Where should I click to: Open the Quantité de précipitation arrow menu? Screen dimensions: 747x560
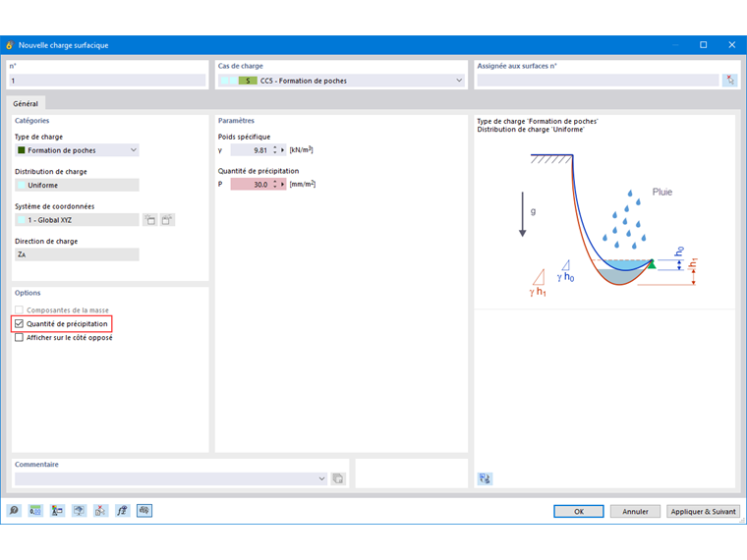(283, 185)
